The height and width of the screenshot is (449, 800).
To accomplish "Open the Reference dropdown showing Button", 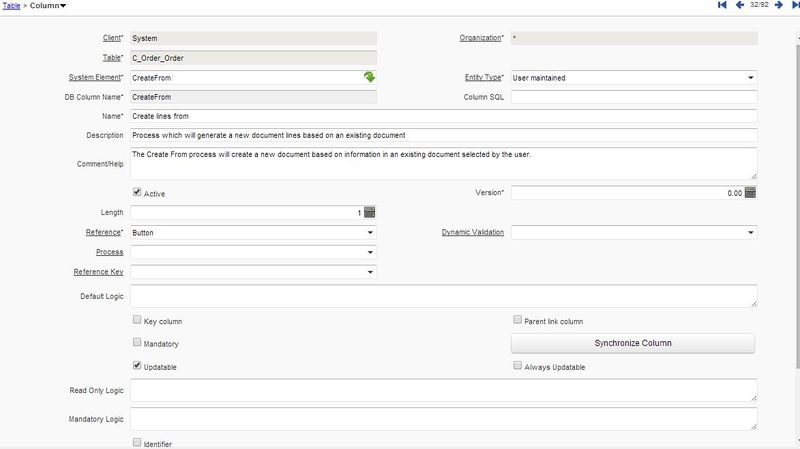I will [x=369, y=232].
